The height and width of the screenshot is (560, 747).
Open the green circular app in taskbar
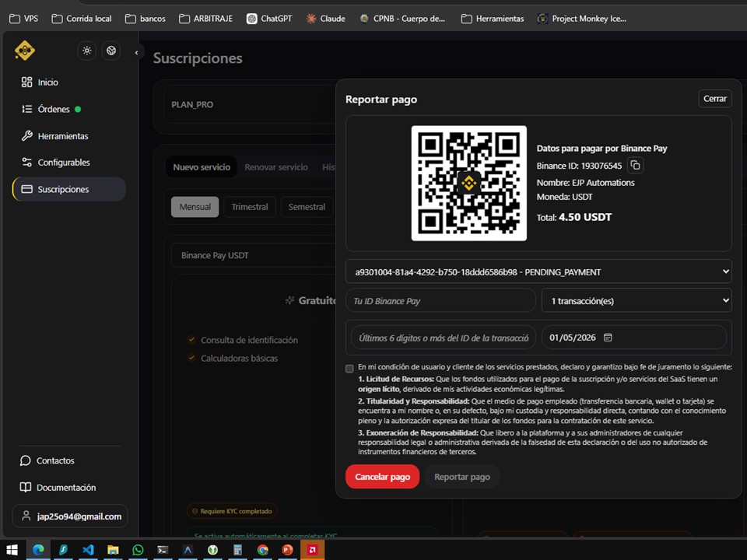(x=212, y=550)
